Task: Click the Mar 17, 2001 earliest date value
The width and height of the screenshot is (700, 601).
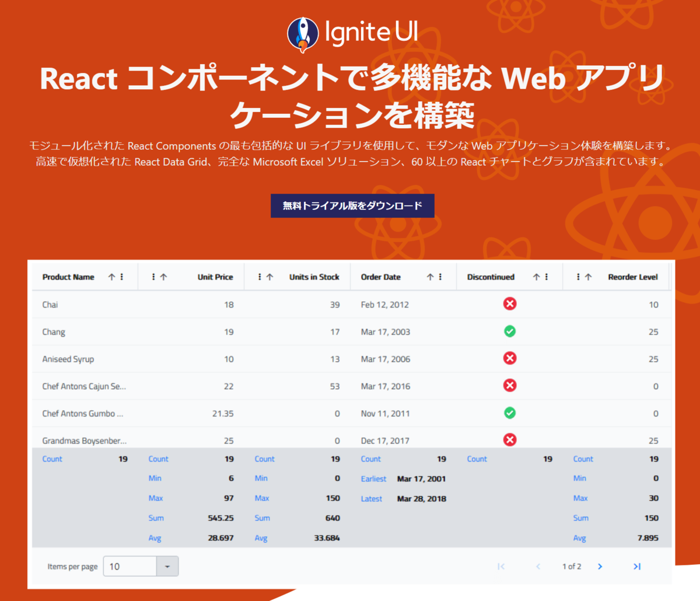Action: point(422,479)
